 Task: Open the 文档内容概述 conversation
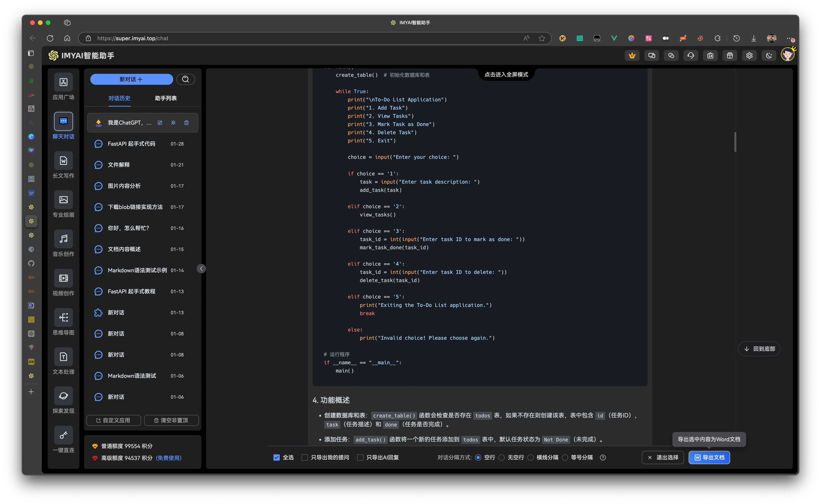[142, 249]
